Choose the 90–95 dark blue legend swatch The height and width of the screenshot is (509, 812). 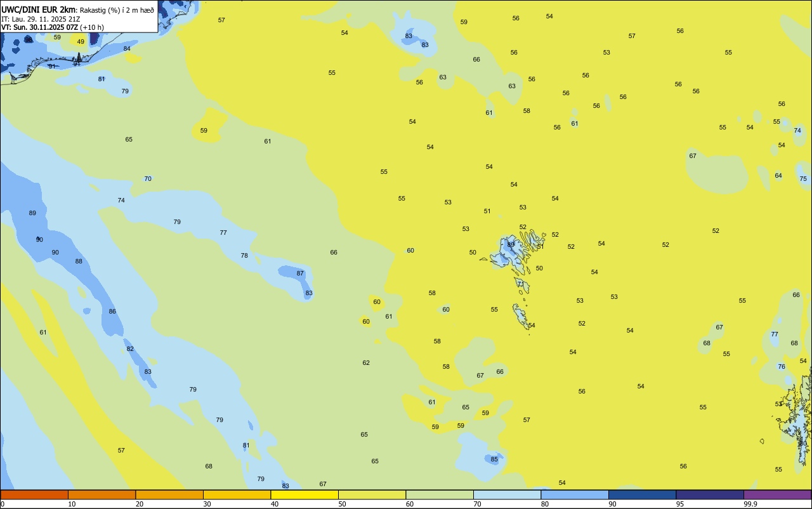pos(642,494)
